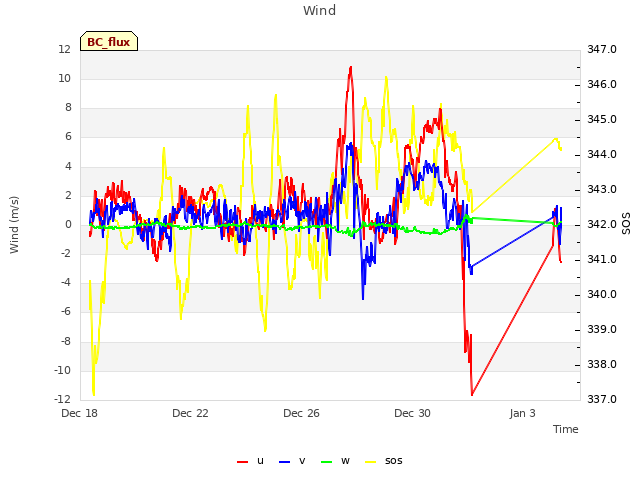
Task: Click the 'Dec 30' tick label
Action: (x=412, y=413)
